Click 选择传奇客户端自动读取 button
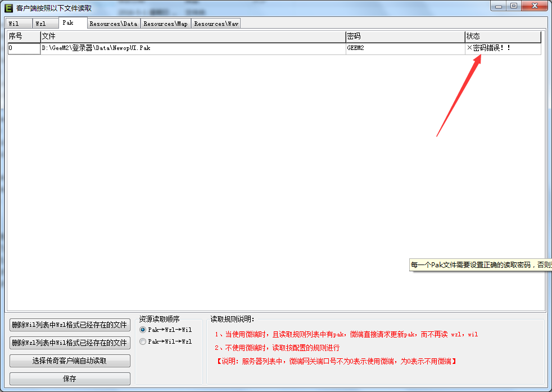The height and width of the screenshot is (392, 552). tap(70, 361)
